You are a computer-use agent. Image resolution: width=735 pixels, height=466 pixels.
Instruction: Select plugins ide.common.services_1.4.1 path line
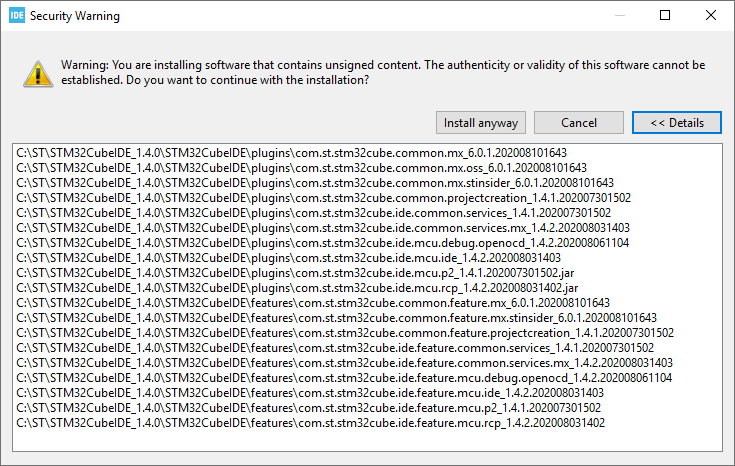coord(314,213)
